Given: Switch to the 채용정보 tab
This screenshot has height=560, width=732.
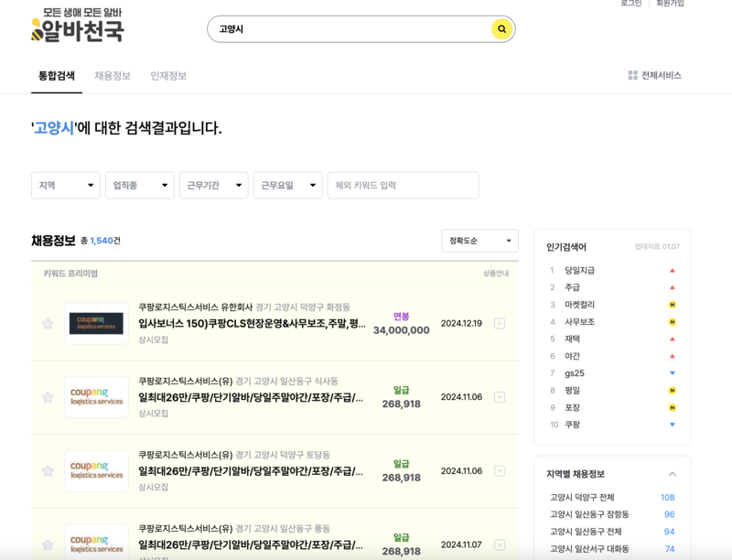Looking at the screenshot, I should (x=112, y=76).
